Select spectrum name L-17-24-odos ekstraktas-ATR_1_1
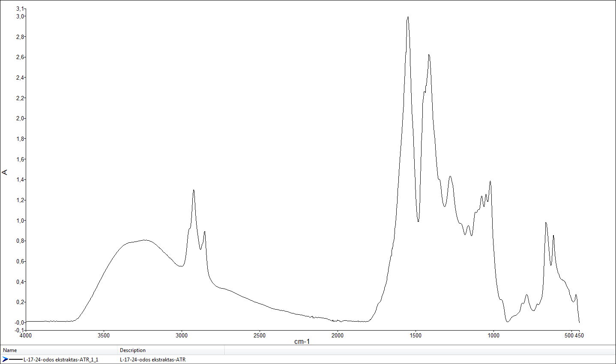 coord(60,360)
